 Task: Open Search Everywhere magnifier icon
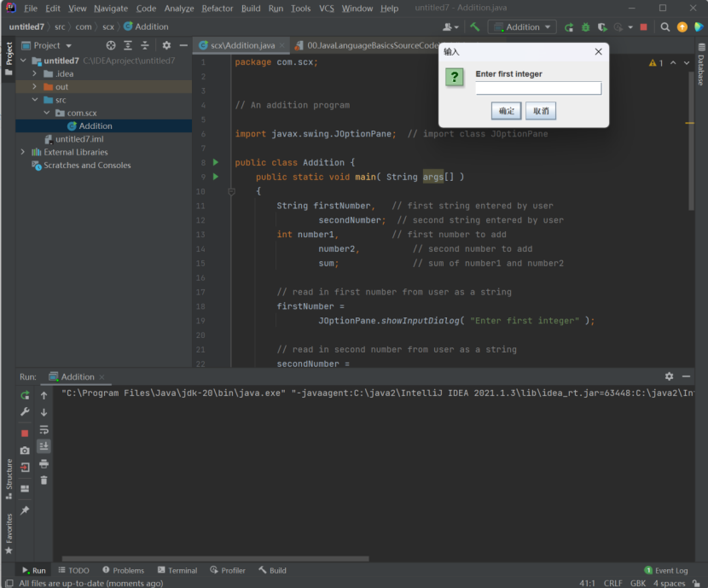click(664, 27)
